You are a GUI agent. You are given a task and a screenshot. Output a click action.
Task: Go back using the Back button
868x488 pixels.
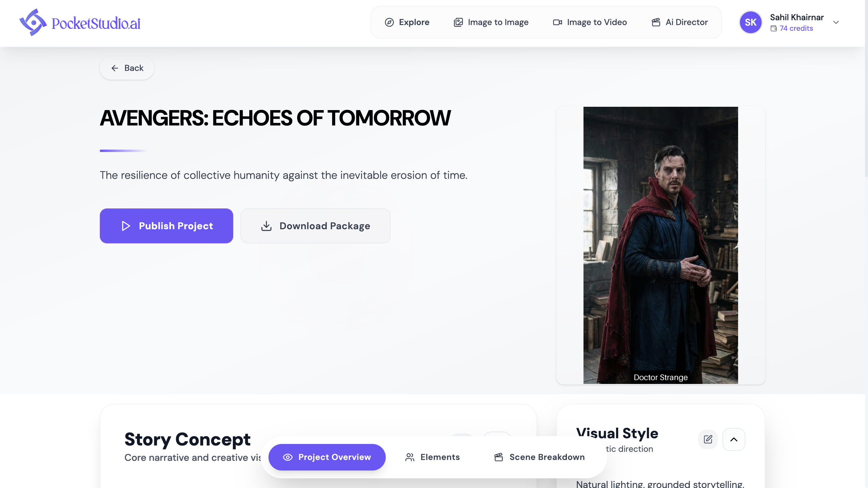click(127, 68)
